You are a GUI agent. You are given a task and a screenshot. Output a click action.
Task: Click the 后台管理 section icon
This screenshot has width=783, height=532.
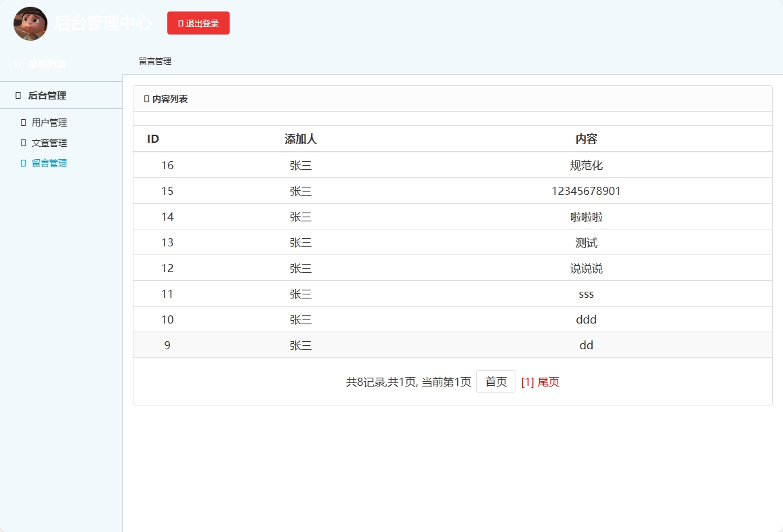point(18,95)
